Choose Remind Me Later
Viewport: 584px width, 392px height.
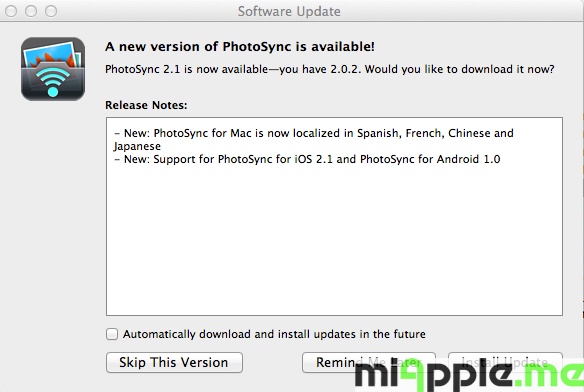click(x=369, y=362)
